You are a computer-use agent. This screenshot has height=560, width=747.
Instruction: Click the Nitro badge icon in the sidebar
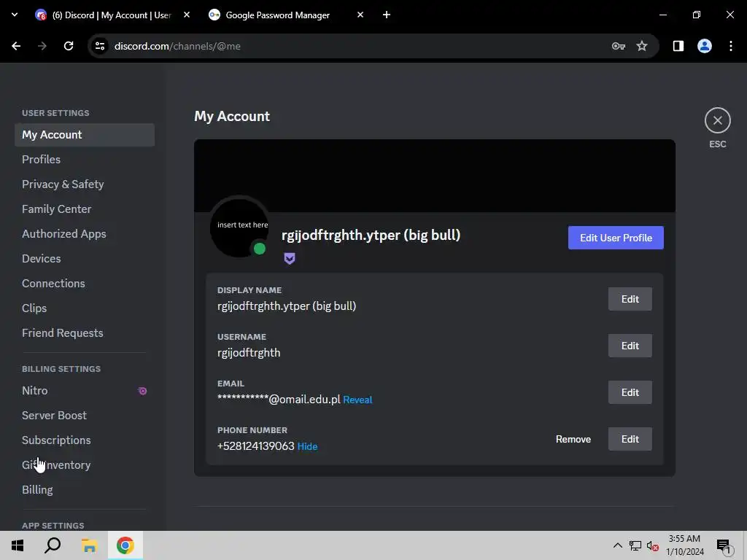[142, 391]
